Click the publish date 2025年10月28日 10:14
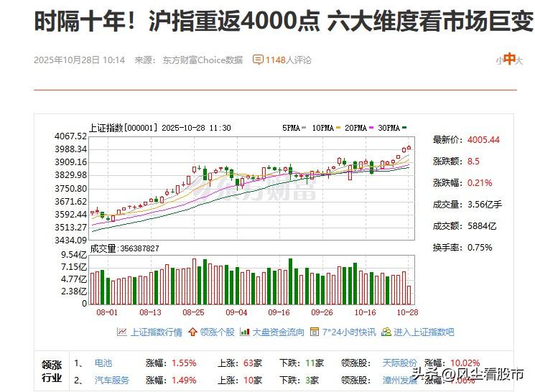This screenshot has width=535, height=392. point(79,60)
